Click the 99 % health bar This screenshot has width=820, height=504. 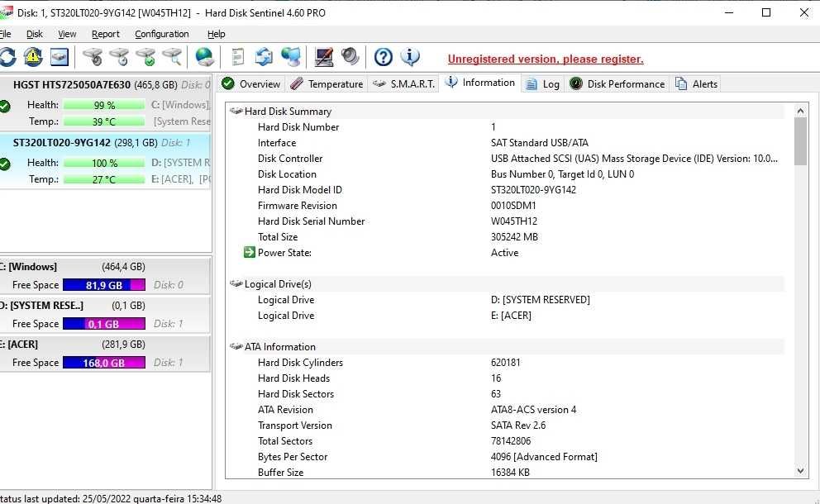[104, 105]
